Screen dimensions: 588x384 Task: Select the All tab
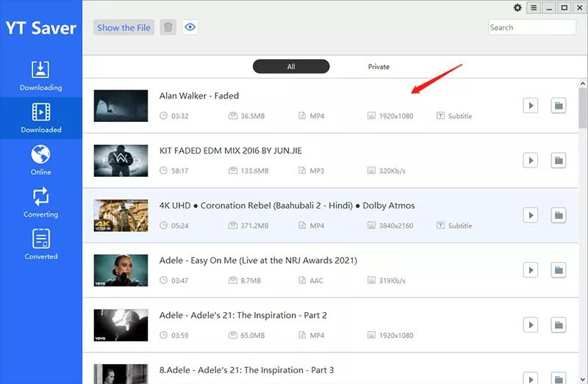(x=291, y=67)
